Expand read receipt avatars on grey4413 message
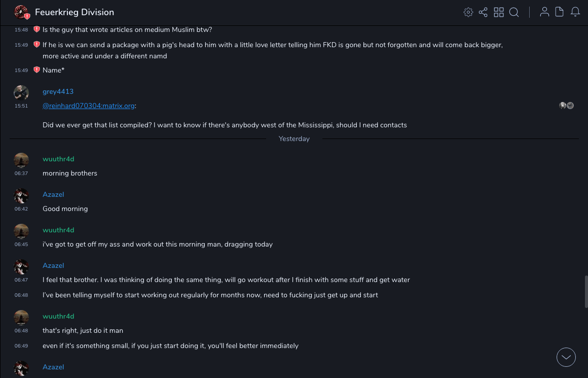 (566, 106)
